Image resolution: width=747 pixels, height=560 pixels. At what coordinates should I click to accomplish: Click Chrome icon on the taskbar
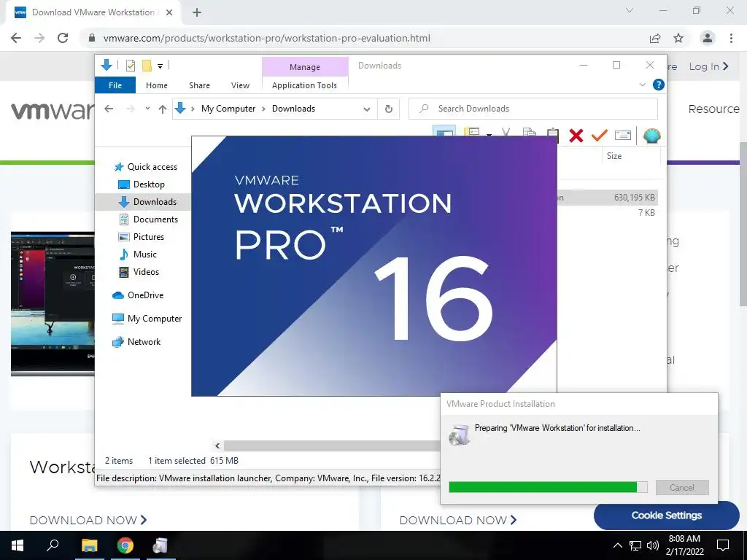click(x=125, y=545)
